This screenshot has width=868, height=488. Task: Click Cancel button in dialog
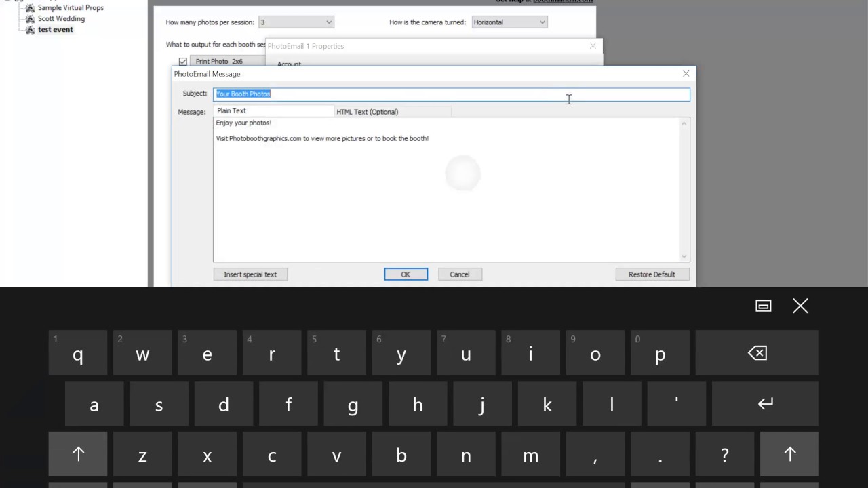[x=459, y=274]
